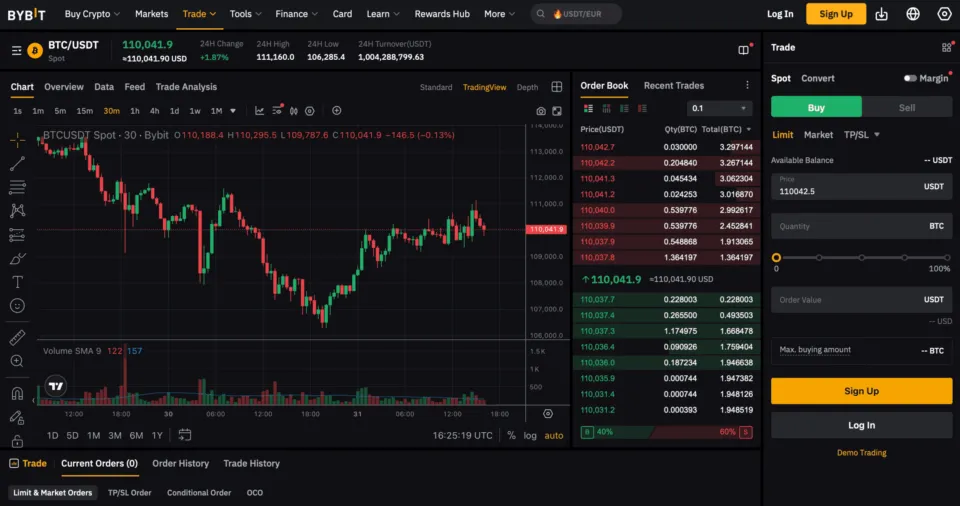Expand the Learn menu
Image resolution: width=960 pixels, height=506 pixels.
[x=383, y=14]
